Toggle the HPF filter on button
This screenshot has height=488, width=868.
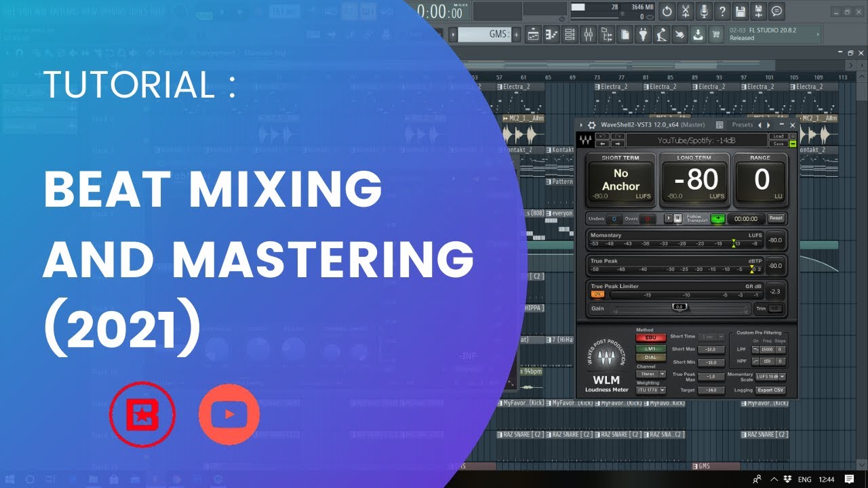[755, 361]
